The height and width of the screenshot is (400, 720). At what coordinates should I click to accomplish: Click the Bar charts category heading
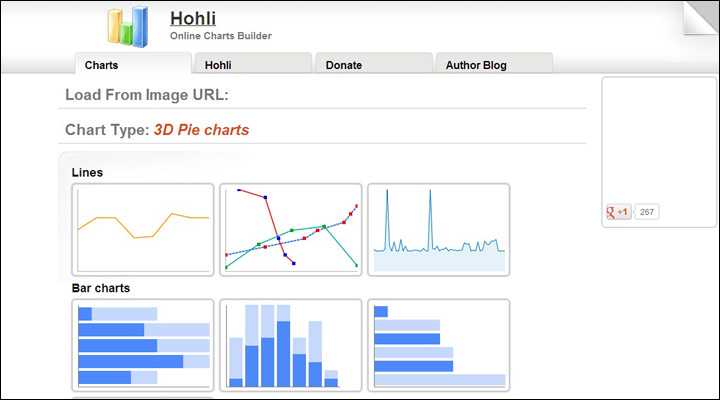pyautogui.click(x=100, y=288)
